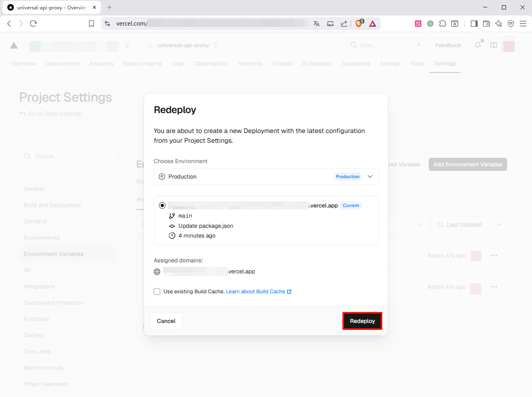Toggle the browser sidebar panel
Screen dimensions: 532x397
tap(474, 24)
